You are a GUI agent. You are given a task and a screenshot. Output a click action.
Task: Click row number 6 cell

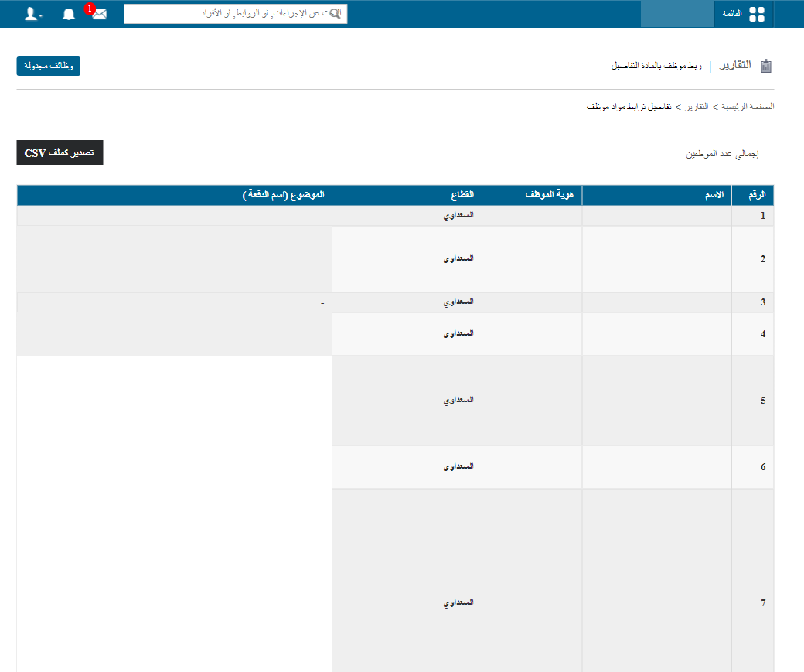click(753, 467)
